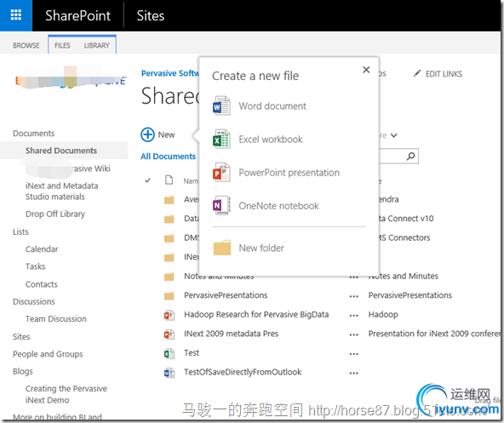Click Excel icon beside Test file
504x423 pixels.
click(169, 353)
